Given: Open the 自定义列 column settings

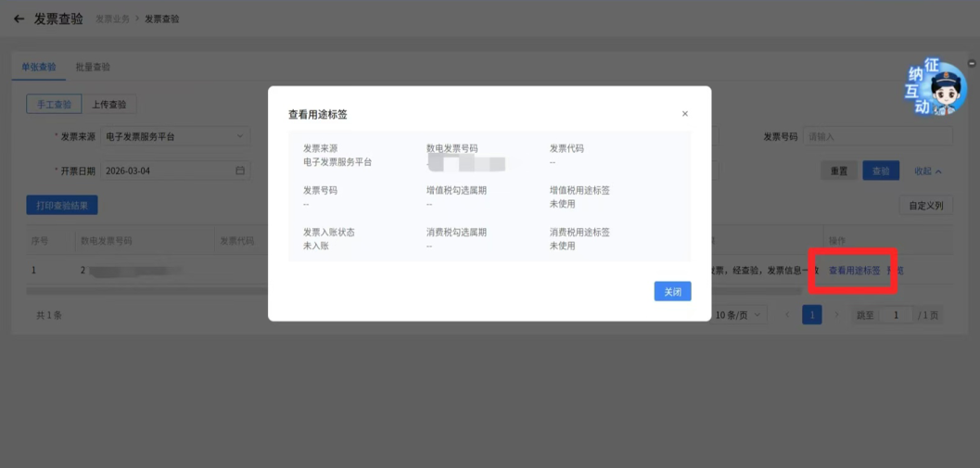Looking at the screenshot, I should 926,205.
